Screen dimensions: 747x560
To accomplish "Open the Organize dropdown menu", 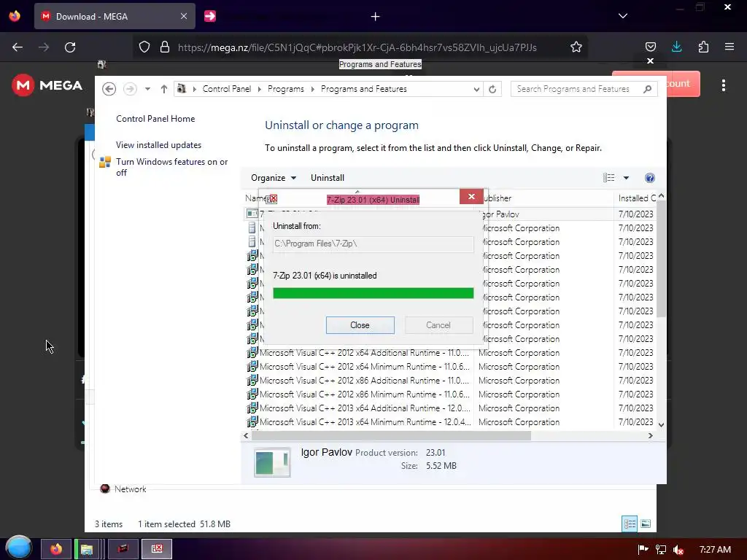I will (274, 178).
